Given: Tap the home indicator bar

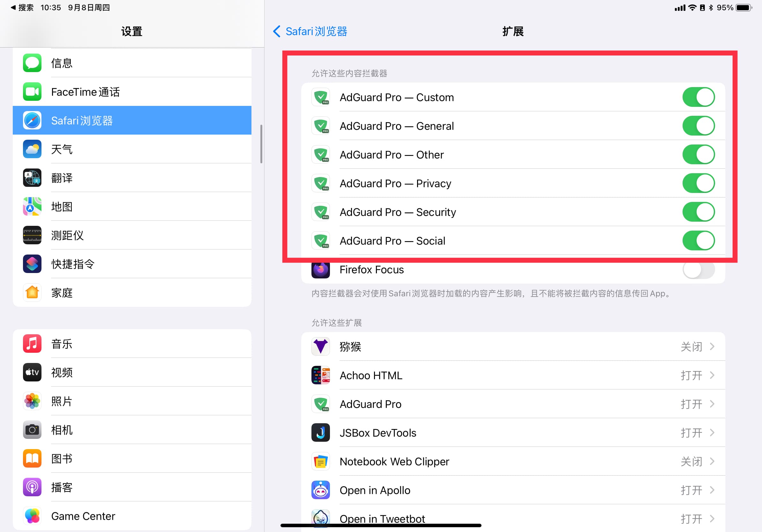Looking at the screenshot, I should (x=381, y=525).
